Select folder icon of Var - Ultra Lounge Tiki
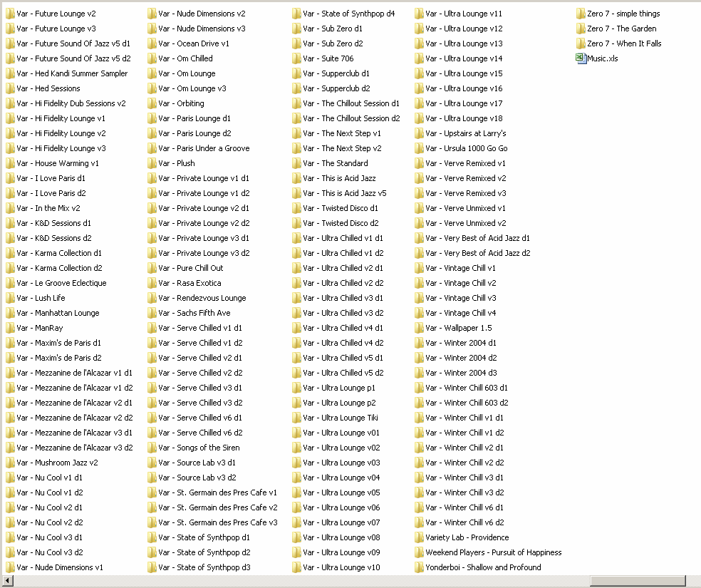This screenshot has height=588, width=701. (296, 418)
